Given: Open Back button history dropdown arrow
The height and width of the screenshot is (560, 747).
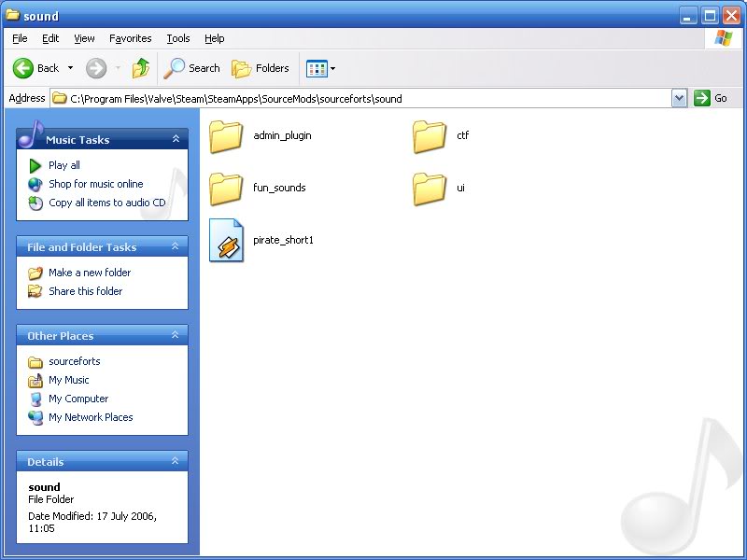Looking at the screenshot, I should 70,68.
